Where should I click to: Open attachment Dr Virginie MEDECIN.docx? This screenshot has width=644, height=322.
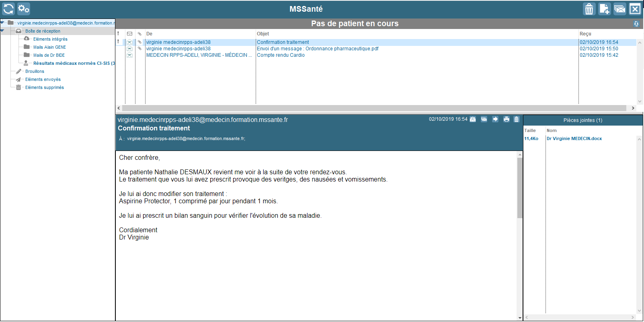(x=574, y=138)
